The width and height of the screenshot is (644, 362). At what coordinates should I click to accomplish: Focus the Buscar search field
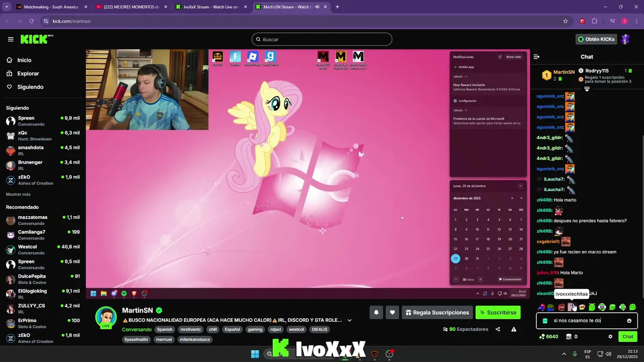pyautogui.click(x=322, y=39)
